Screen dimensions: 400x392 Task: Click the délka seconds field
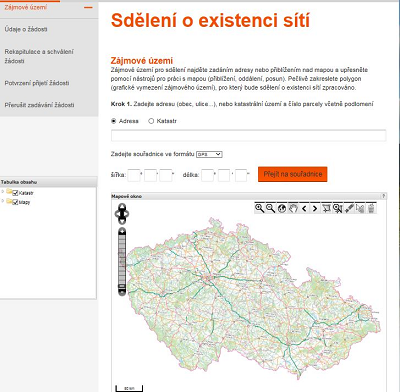[241, 175]
